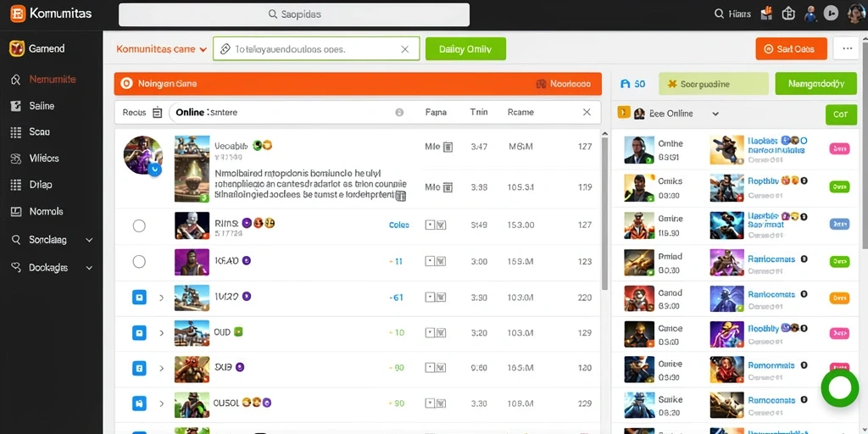This screenshot has height=434, width=868.
Task: Toggle blue checkbox for CUSOL row
Action: coord(140,403)
